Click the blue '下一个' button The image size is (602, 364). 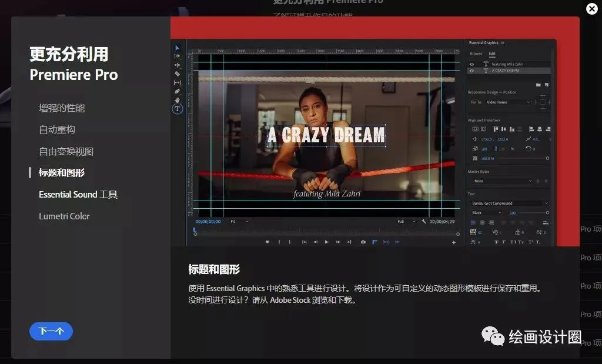[51, 331]
